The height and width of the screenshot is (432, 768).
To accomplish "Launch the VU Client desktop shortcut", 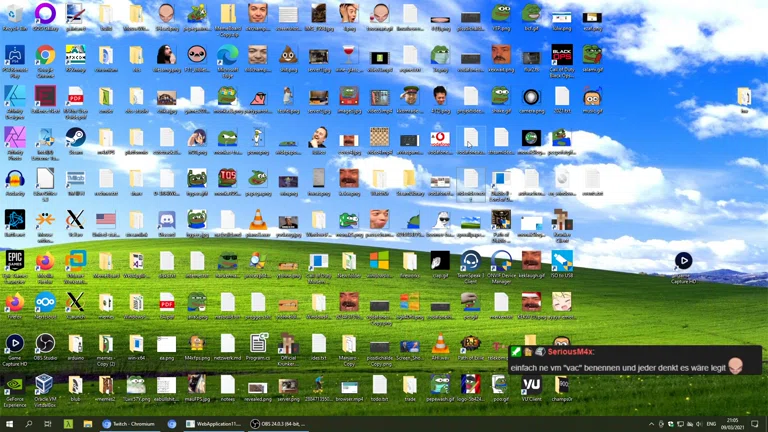I will tap(532, 386).
